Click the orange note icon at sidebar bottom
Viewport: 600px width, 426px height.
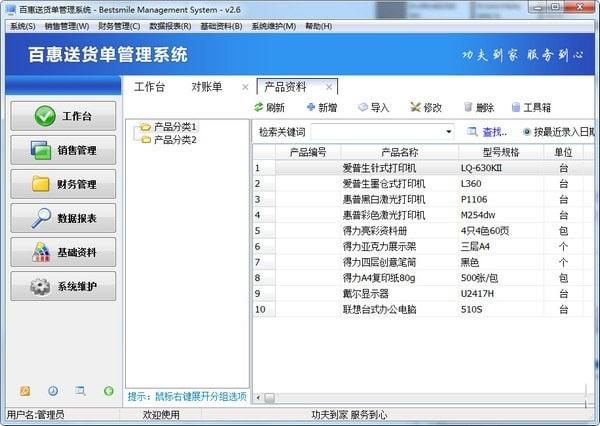coord(25,391)
